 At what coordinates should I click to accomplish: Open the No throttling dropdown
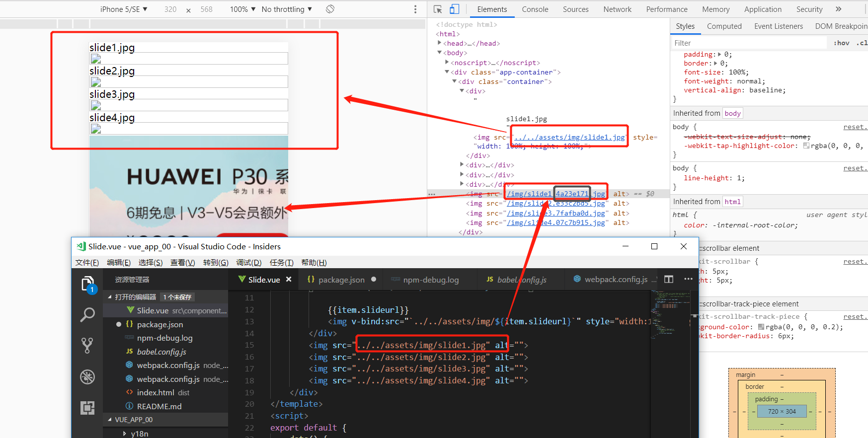coord(287,9)
